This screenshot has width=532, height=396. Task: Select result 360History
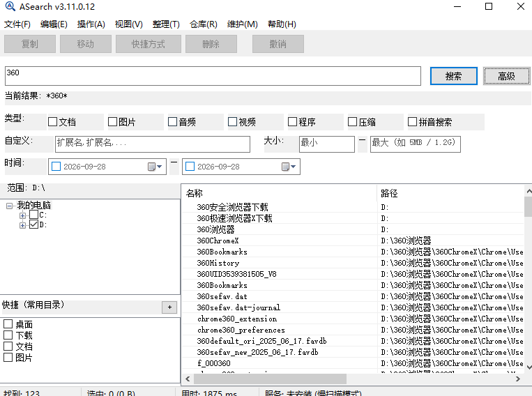coord(218,263)
